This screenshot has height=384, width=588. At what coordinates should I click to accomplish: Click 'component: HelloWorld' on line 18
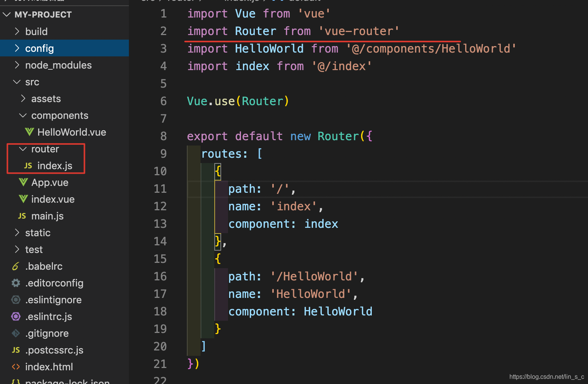pos(300,311)
